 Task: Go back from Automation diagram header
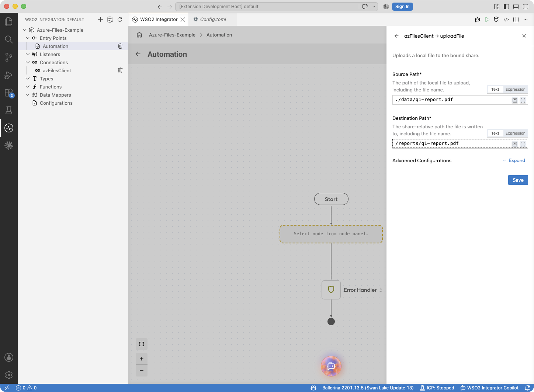point(138,54)
